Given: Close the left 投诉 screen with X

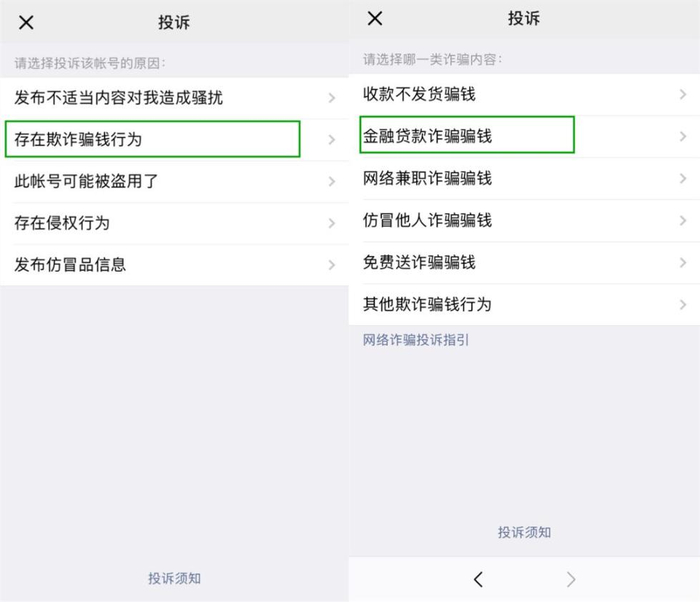Looking at the screenshot, I should pyautogui.click(x=26, y=23).
